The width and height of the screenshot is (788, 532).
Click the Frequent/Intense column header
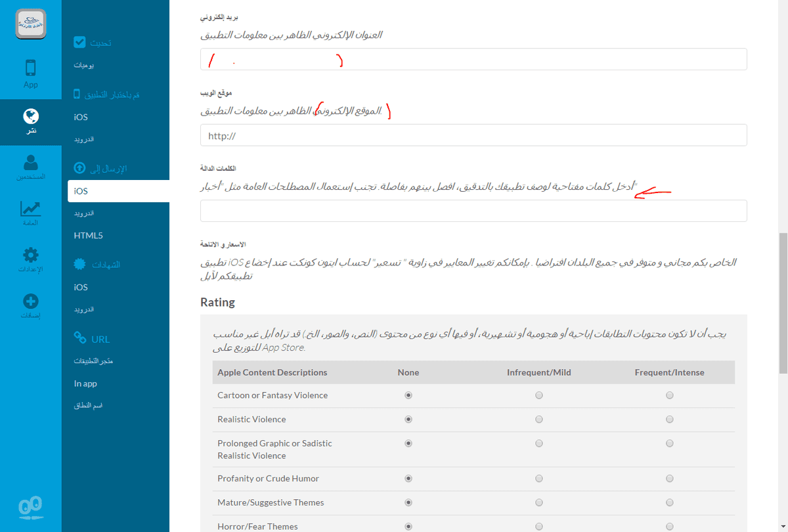(669, 372)
